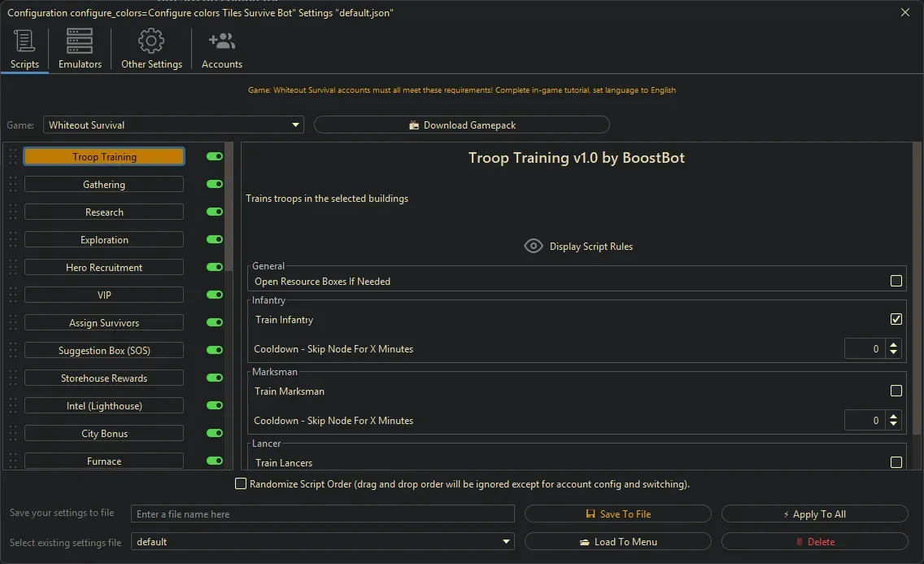Click the file name input field
Viewport: 924px width, 564px height.
323,514
